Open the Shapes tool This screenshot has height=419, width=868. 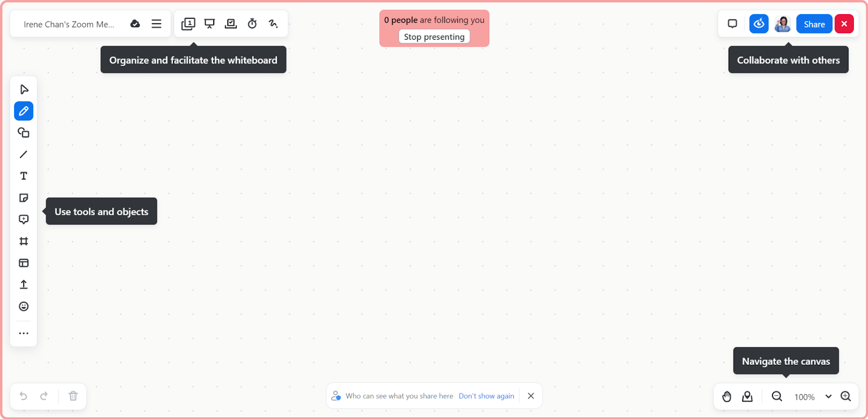pyautogui.click(x=24, y=133)
